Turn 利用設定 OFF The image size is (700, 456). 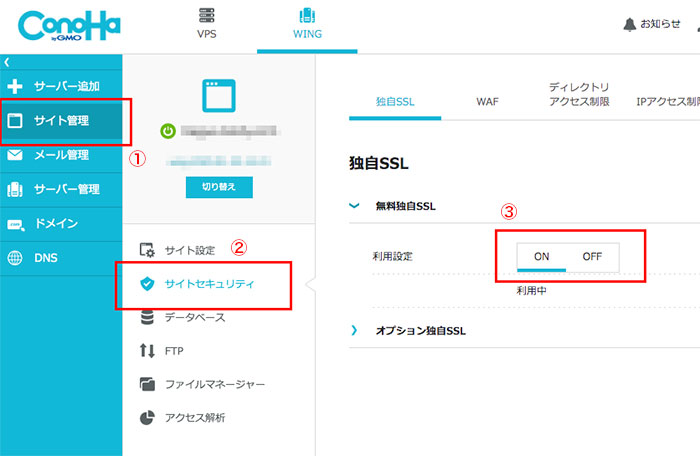pos(592,257)
